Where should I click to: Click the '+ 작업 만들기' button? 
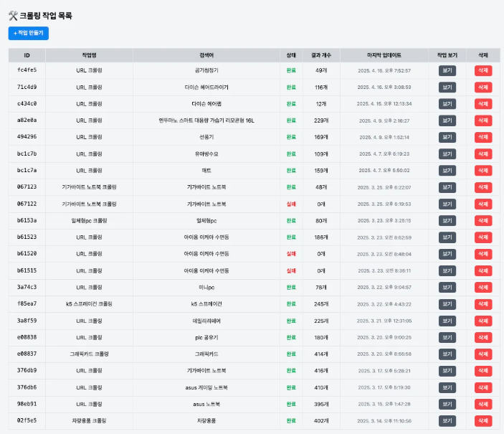click(x=29, y=33)
